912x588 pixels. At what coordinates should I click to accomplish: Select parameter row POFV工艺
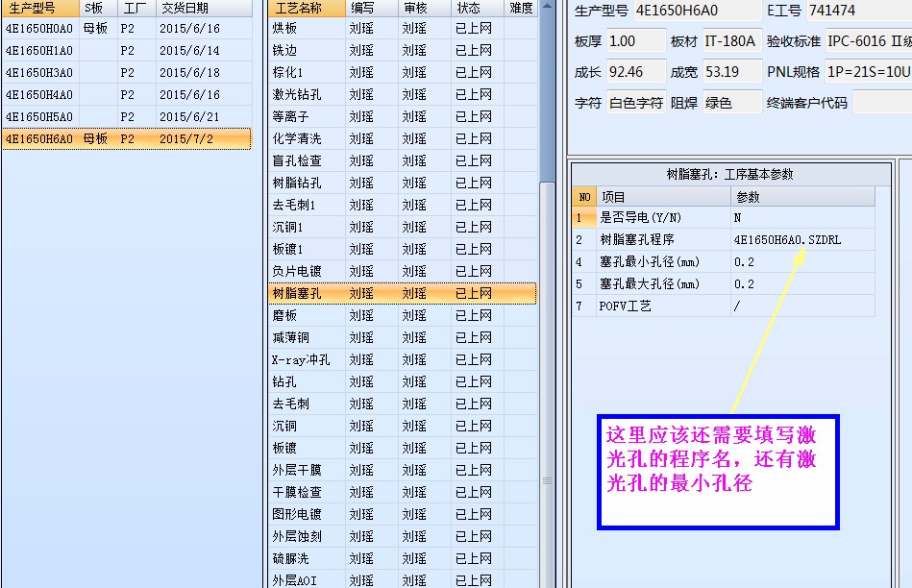(724, 306)
